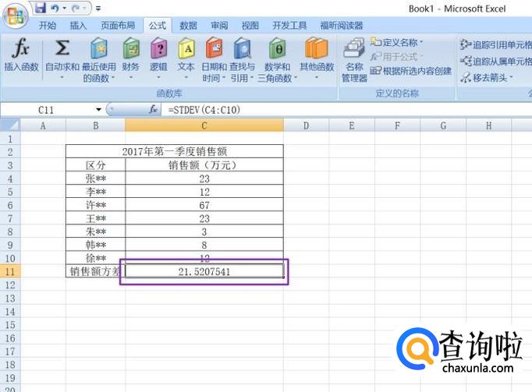
Task: Select row 15 header
Action: pyautogui.click(x=10, y=325)
